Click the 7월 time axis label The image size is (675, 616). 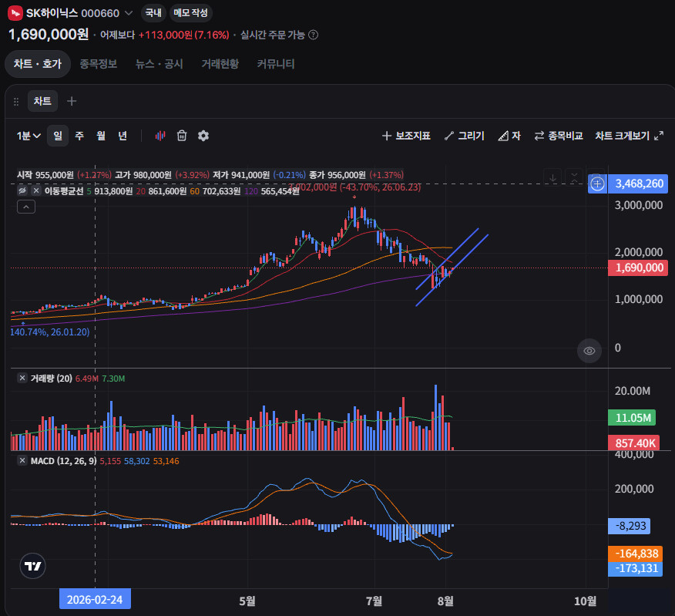coord(374,601)
